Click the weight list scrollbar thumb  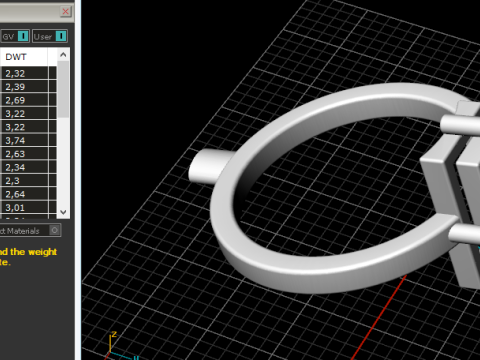(63, 89)
